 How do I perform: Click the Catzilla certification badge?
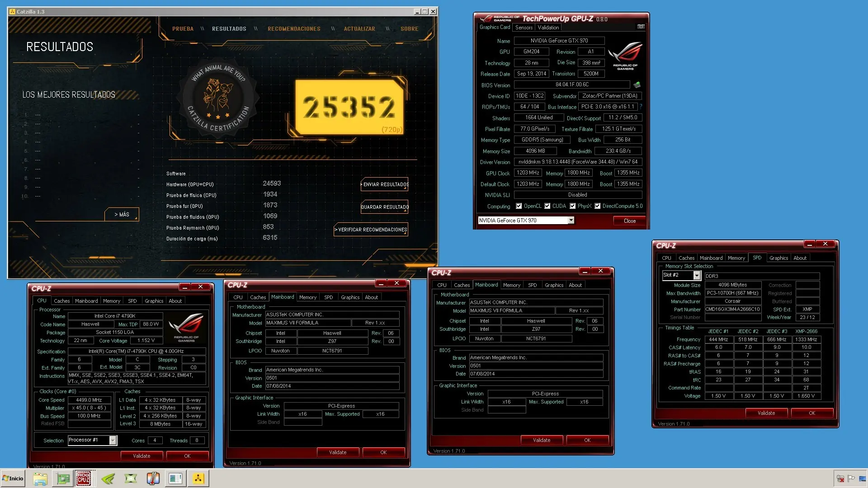pos(219,98)
